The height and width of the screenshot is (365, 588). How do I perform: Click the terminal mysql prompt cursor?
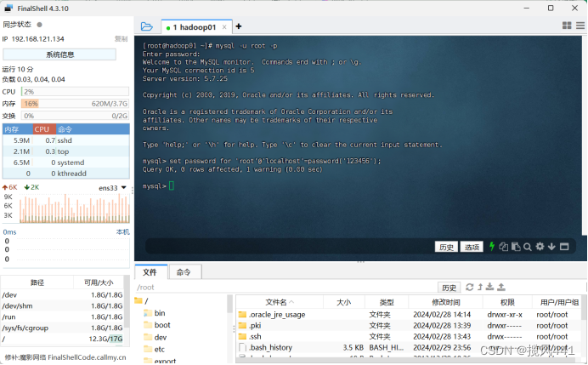point(172,185)
